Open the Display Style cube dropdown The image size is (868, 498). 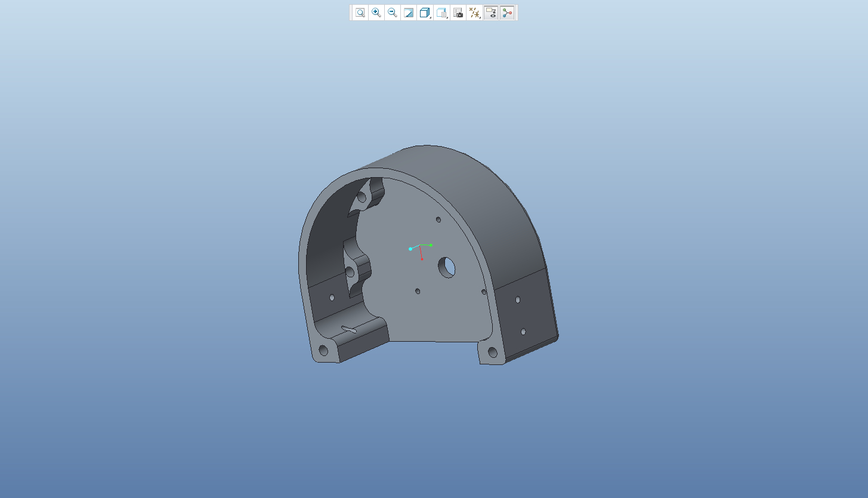425,13
